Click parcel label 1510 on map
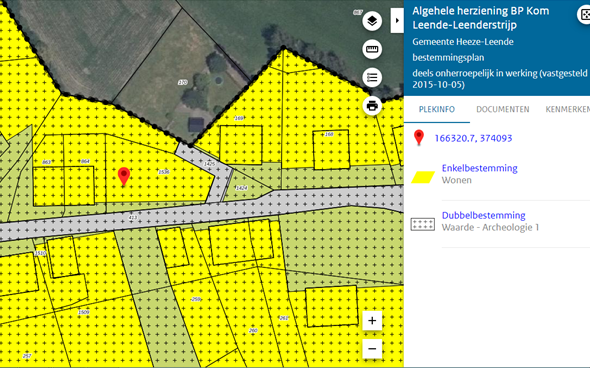The height and width of the screenshot is (368, 590). 40,253
